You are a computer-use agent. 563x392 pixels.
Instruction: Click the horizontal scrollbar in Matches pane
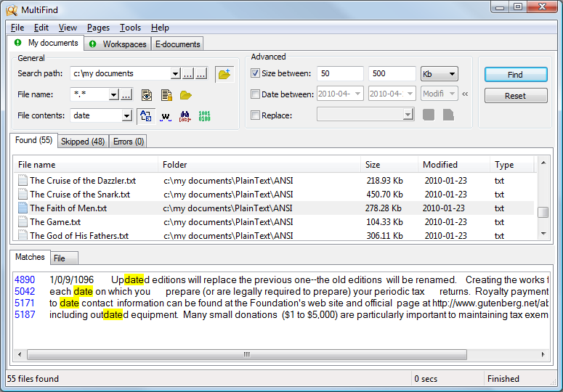(x=246, y=354)
